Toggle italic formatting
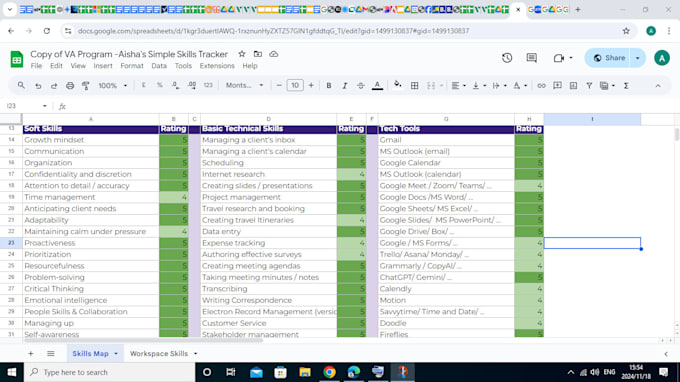Screen dimensions: 680x382 [345, 85]
